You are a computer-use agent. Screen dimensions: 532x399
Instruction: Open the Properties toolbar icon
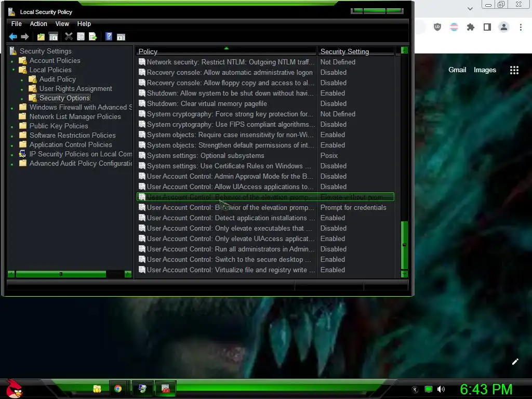click(81, 37)
